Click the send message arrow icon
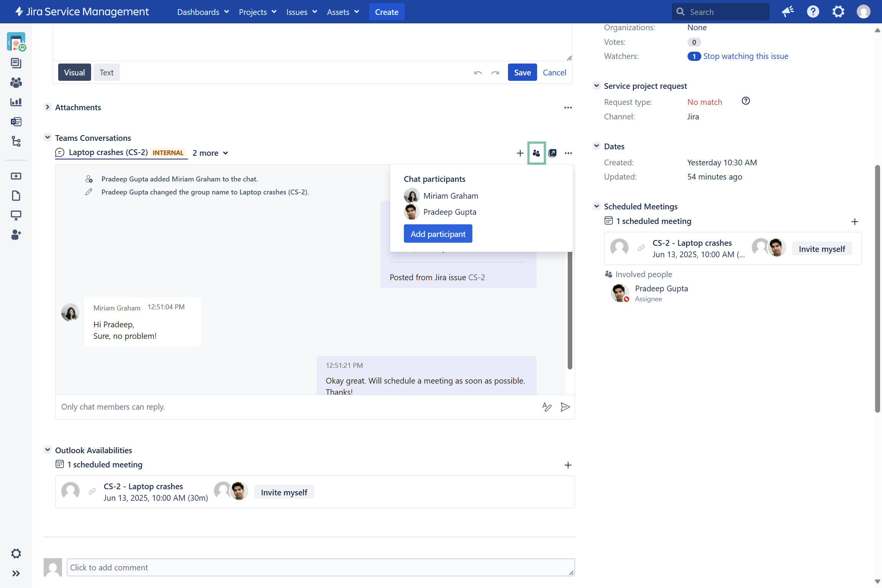 coord(565,407)
